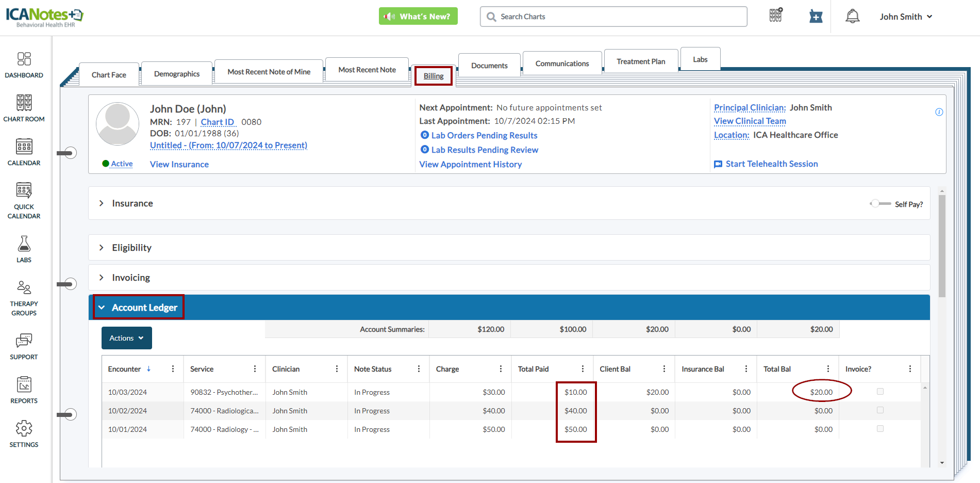Click the billing panel vertical scrollbar
The width and height of the screenshot is (980, 483).
(942, 248)
